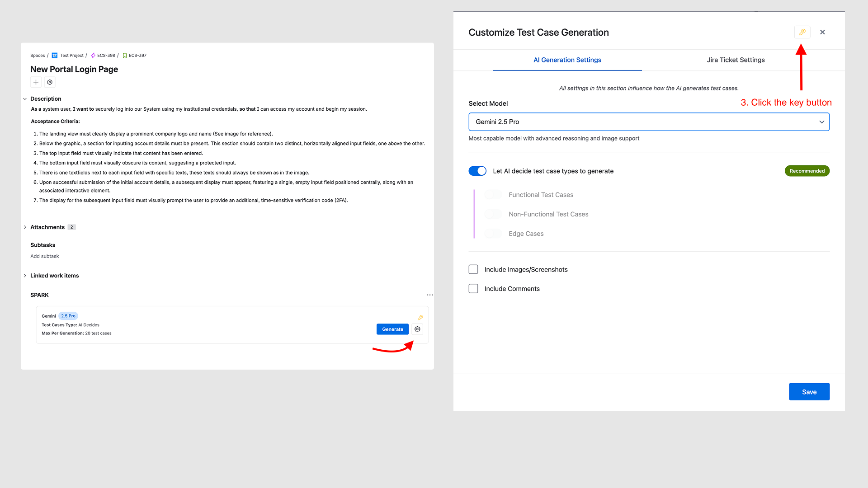The image size is (868, 488).
Task: Collapse the Description section
Action: click(25, 99)
